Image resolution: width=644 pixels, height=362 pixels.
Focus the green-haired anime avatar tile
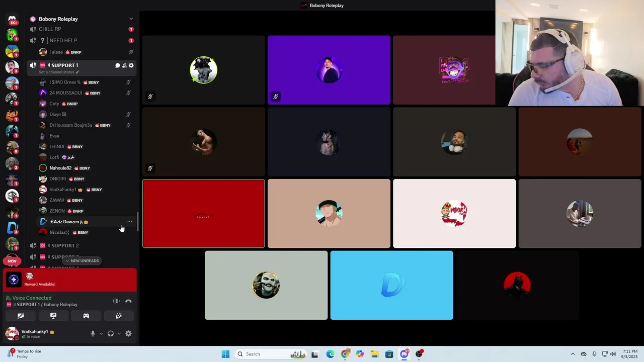pos(329,214)
